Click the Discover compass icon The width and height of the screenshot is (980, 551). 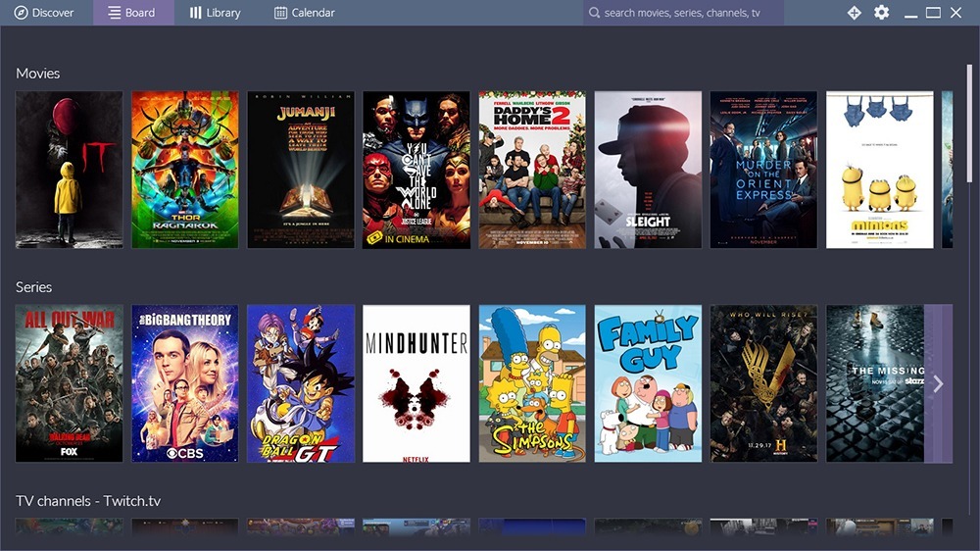tap(21, 13)
